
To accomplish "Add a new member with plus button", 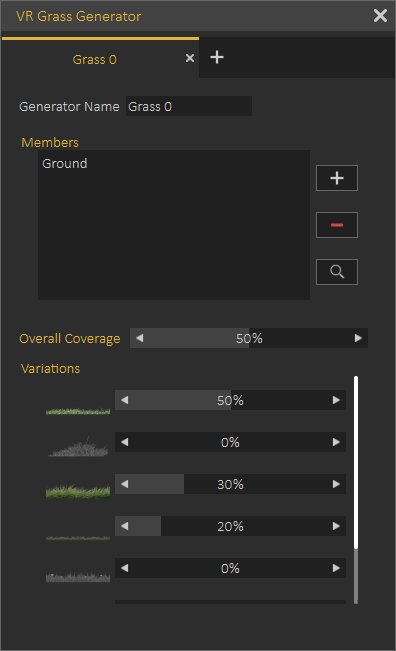I will (x=337, y=178).
